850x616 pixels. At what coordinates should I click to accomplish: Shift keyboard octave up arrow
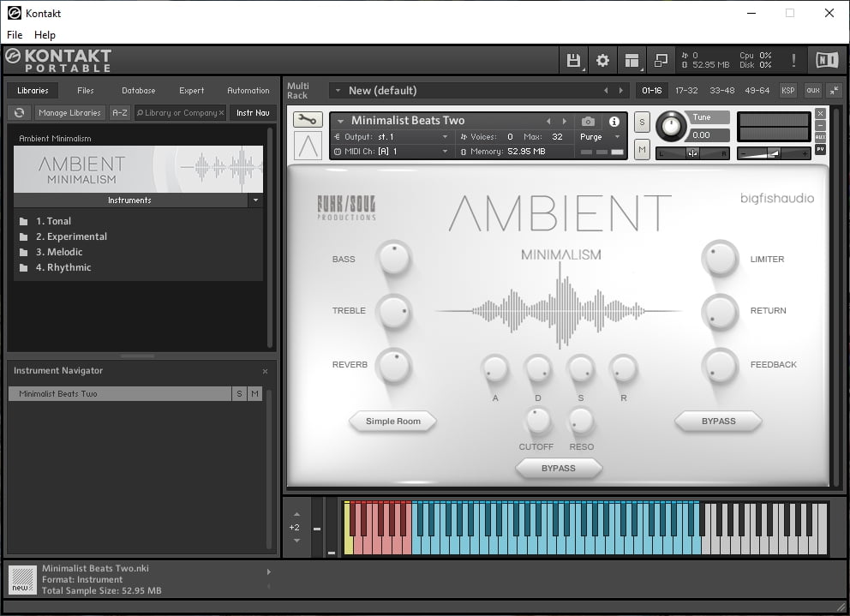point(296,514)
